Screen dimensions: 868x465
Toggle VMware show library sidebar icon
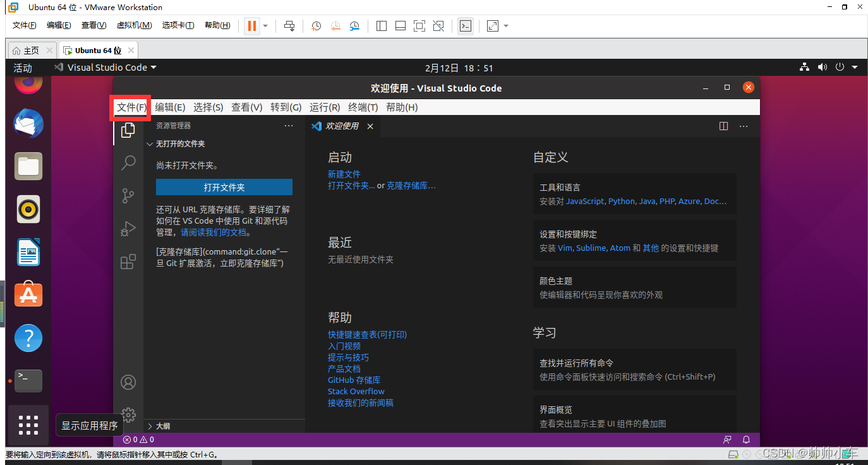(x=382, y=26)
